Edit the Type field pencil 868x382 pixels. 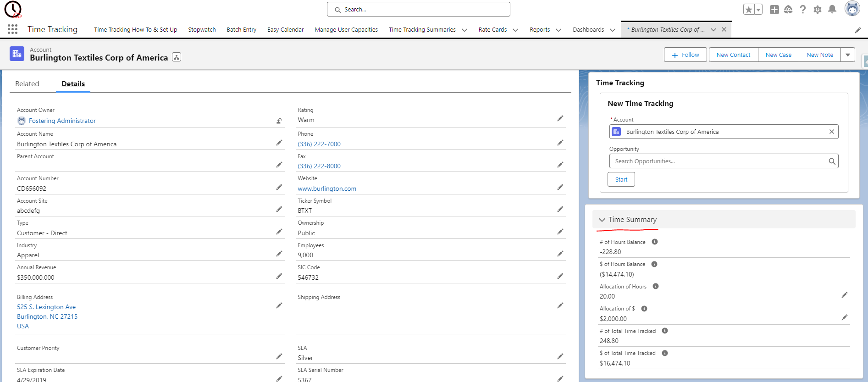tap(279, 232)
